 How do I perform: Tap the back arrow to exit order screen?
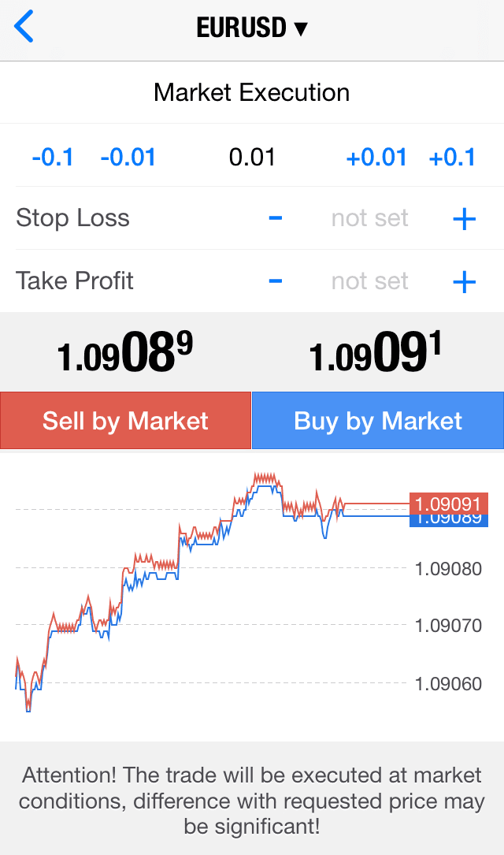coord(24,26)
